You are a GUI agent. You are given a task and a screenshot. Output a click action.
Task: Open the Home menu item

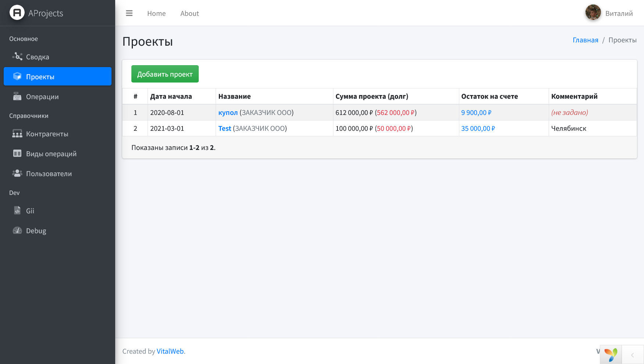(156, 13)
